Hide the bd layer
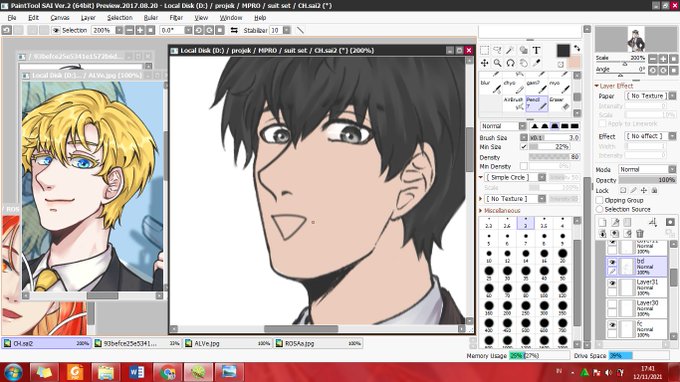Image resolution: width=680 pixels, height=382 pixels. point(612,262)
